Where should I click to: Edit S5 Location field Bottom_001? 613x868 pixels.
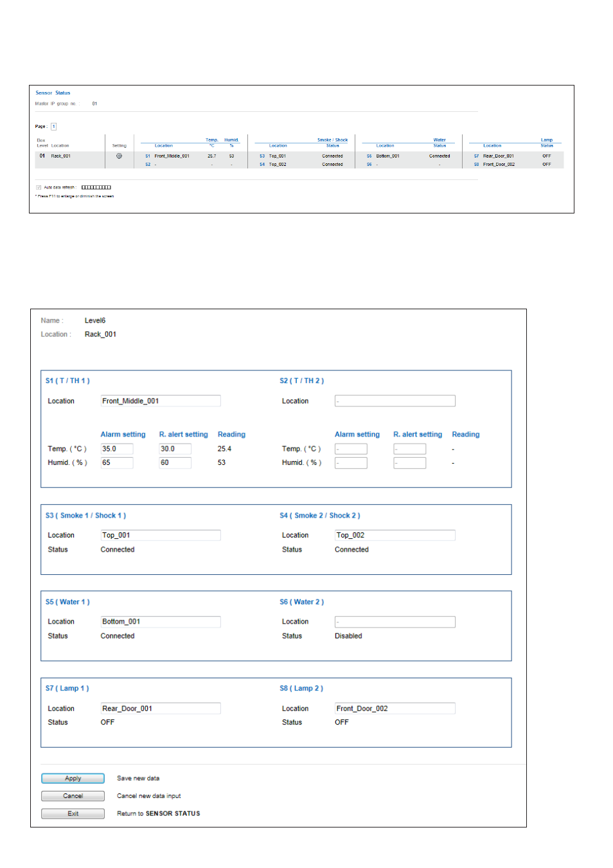click(x=161, y=621)
